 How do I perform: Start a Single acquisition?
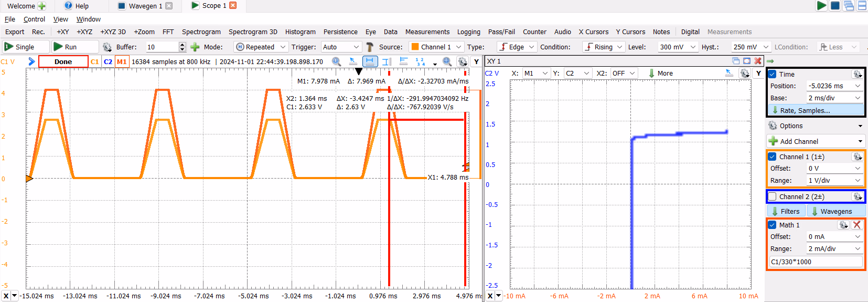[25, 47]
